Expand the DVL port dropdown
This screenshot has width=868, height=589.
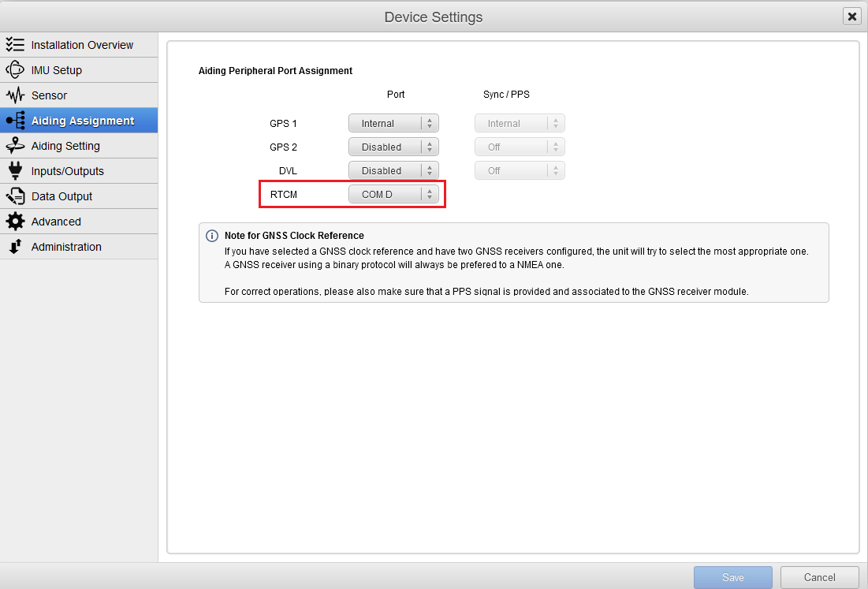tap(393, 171)
